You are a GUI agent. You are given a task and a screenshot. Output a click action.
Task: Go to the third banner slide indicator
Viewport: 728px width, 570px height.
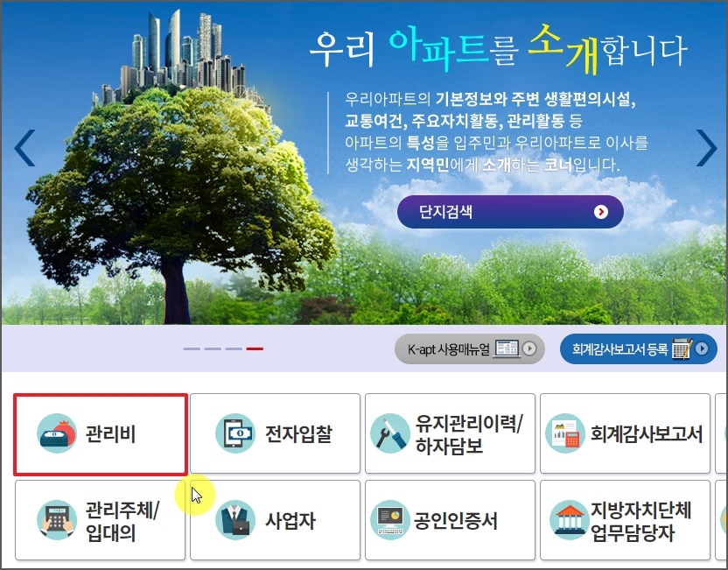pos(234,348)
